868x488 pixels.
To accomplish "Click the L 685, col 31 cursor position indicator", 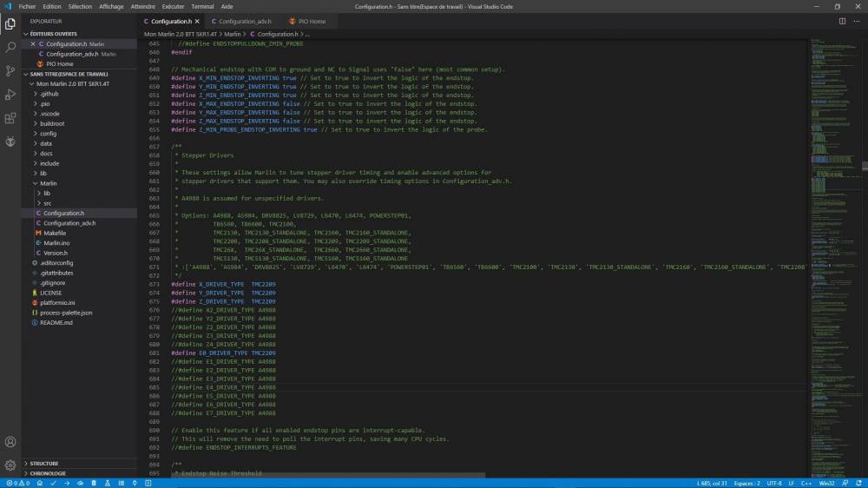I will 712,484.
